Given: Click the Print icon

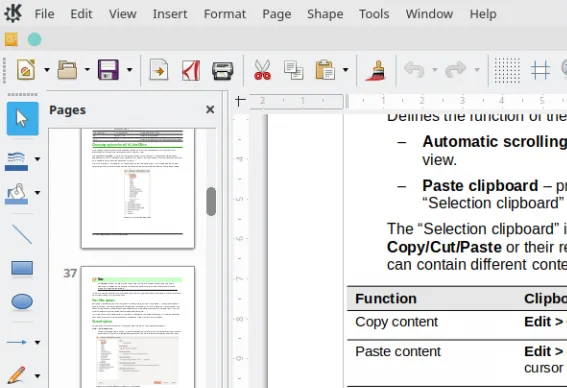Looking at the screenshot, I should pyautogui.click(x=222, y=70).
